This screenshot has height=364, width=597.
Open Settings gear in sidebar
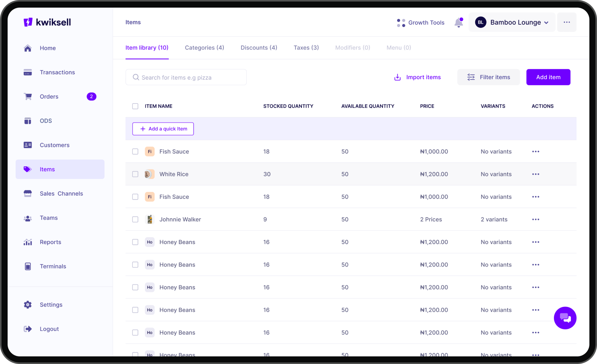[28, 305]
